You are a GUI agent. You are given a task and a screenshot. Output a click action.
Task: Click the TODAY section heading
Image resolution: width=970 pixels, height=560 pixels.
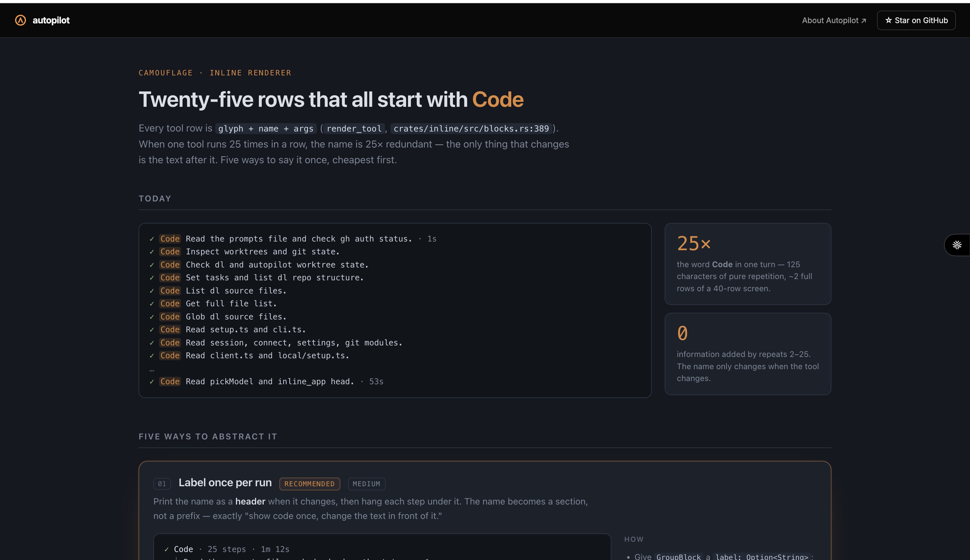155,199
